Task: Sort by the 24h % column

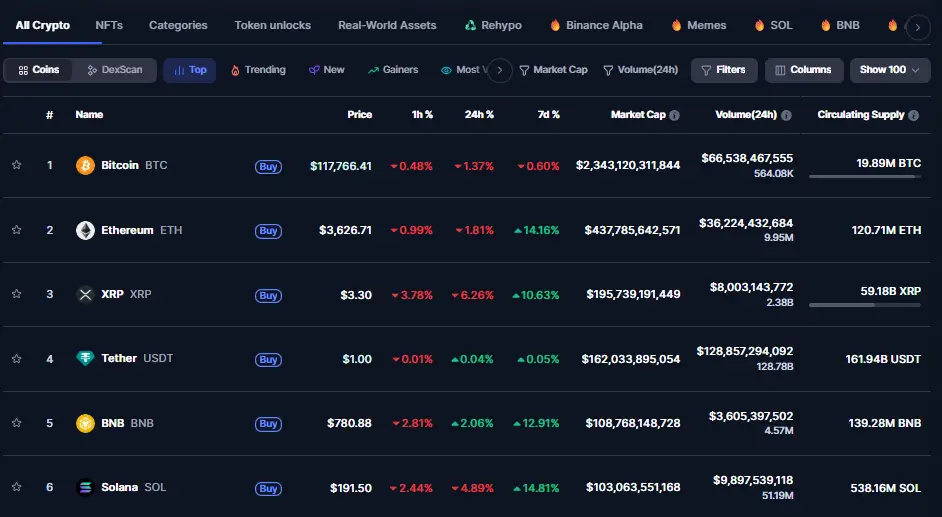Action: tap(479, 115)
